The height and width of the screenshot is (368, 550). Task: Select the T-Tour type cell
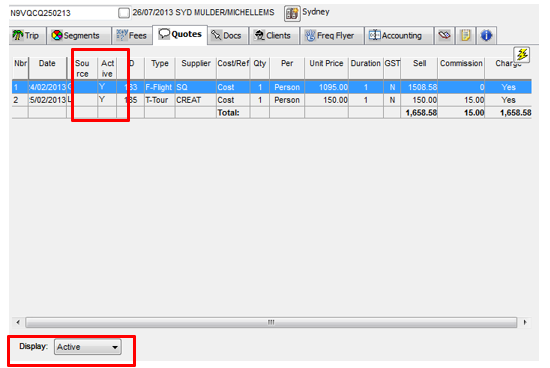pyautogui.click(x=159, y=100)
